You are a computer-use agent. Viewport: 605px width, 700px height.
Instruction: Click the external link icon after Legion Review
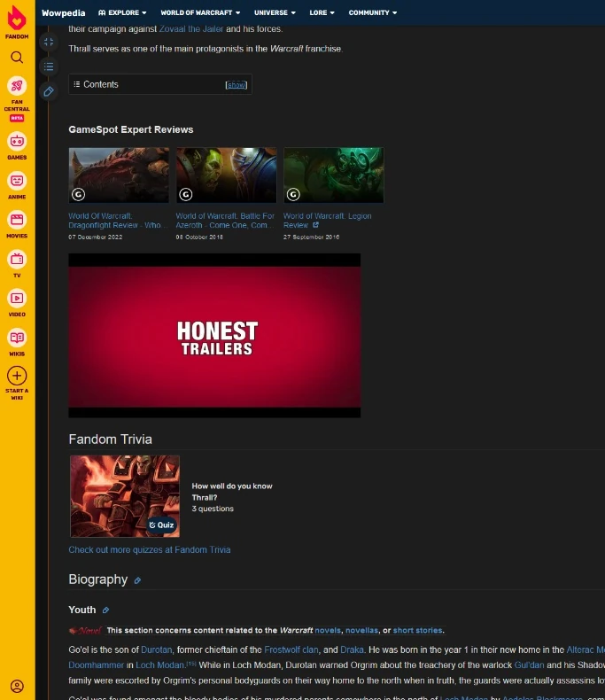click(315, 225)
